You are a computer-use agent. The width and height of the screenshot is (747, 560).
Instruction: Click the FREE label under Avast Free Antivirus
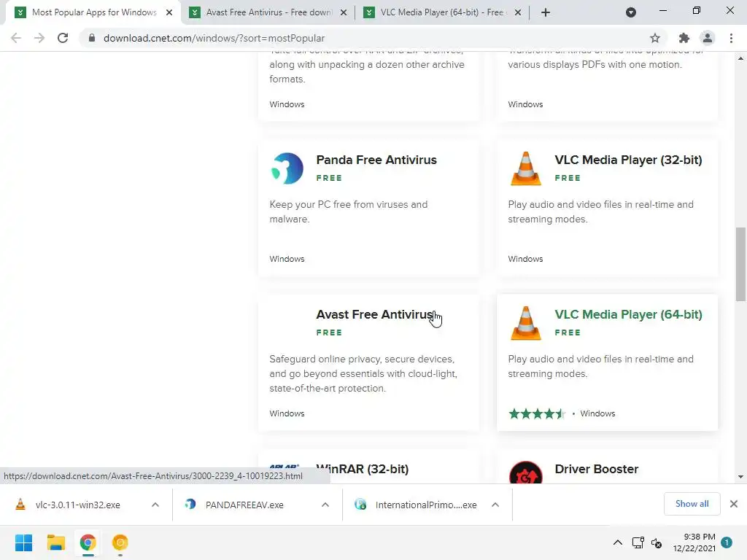[x=329, y=332]
